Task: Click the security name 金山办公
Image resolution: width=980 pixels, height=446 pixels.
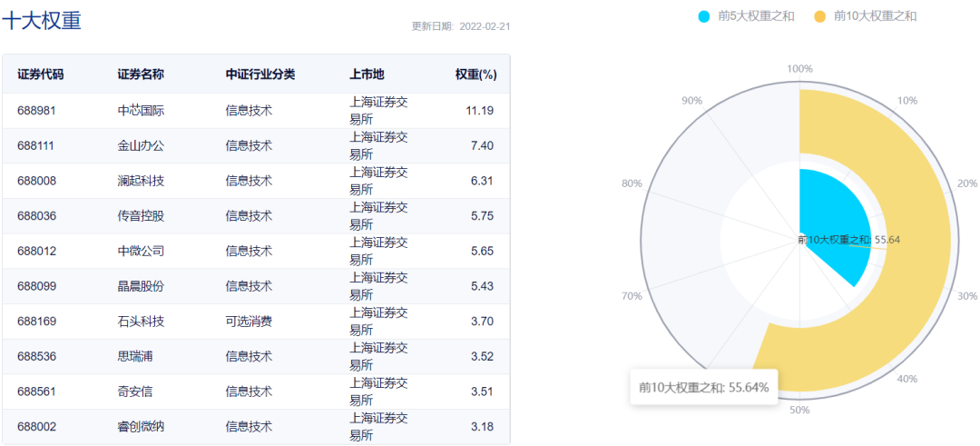Action: pyautogui.click(x=141, y=145)
